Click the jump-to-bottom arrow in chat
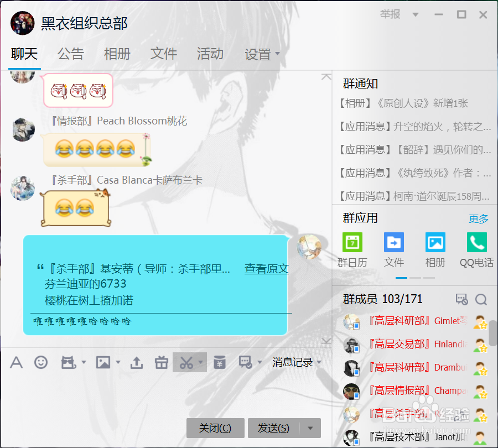Screen dimensions: 498x448 (x=326, y=341)
